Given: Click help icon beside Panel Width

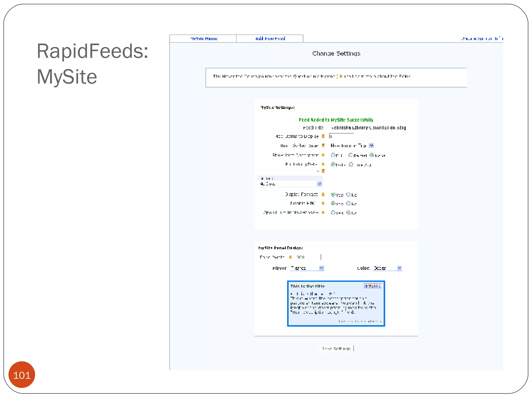Looking at the screenshot, I should [x=291, y=257].
